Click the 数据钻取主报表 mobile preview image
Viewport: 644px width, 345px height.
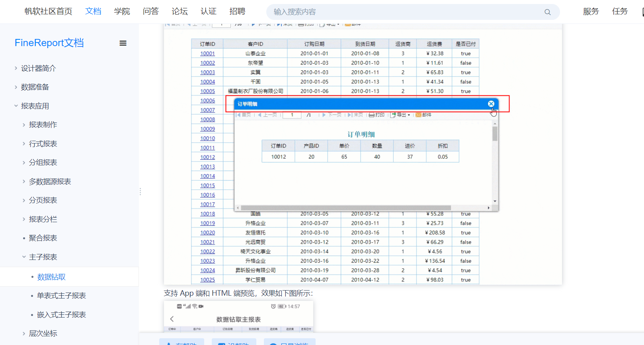(238, 316)
